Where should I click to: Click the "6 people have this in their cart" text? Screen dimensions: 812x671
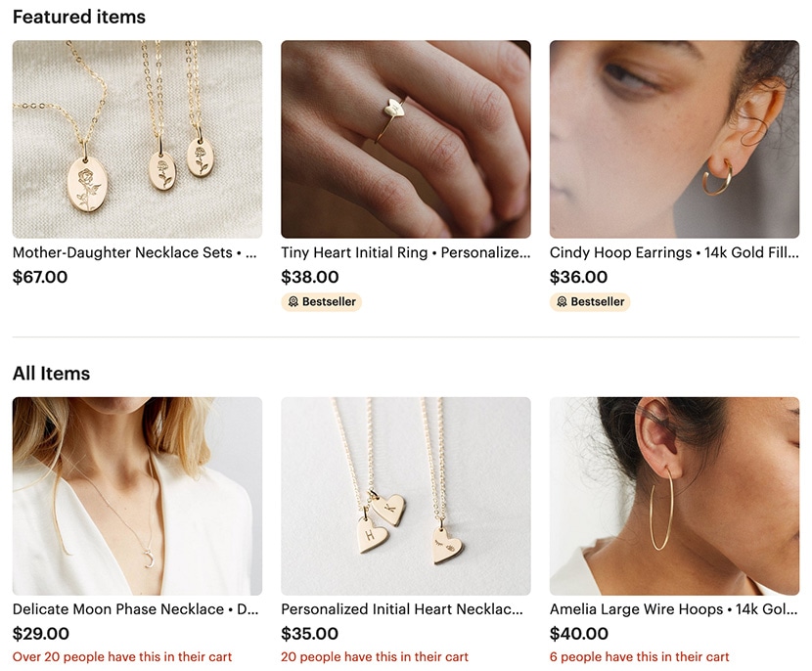[640, 657]
